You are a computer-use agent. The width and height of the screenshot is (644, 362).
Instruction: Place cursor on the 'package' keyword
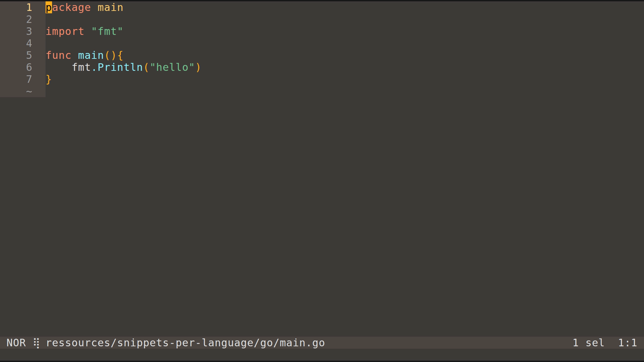click(68, 7)
